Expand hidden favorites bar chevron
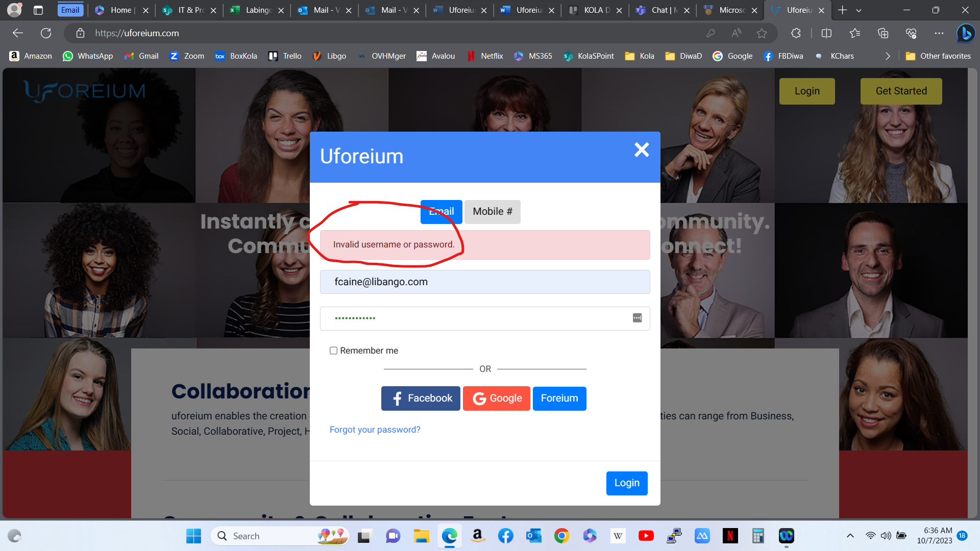Viewport: 980px width, 551px height. (x=888, y=56)
